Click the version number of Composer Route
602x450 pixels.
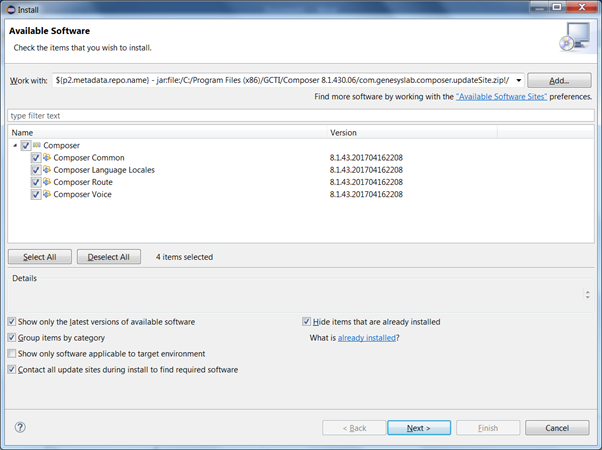tap(366, 182)
